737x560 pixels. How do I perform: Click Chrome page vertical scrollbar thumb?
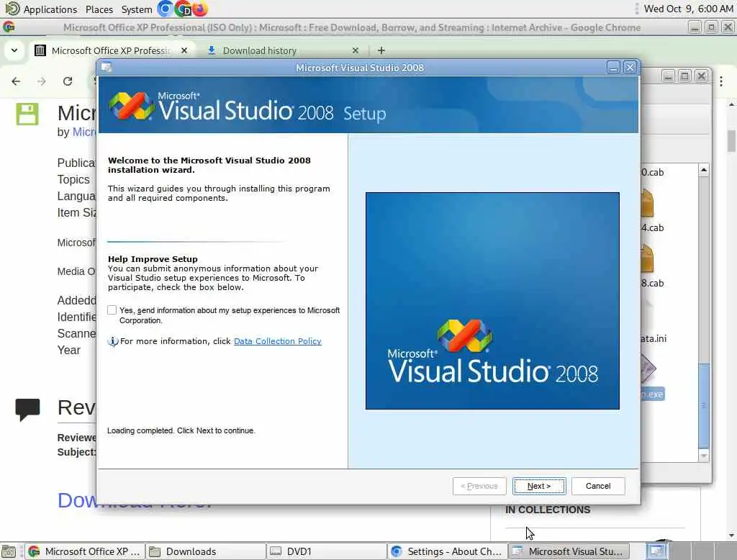(731, 140)
